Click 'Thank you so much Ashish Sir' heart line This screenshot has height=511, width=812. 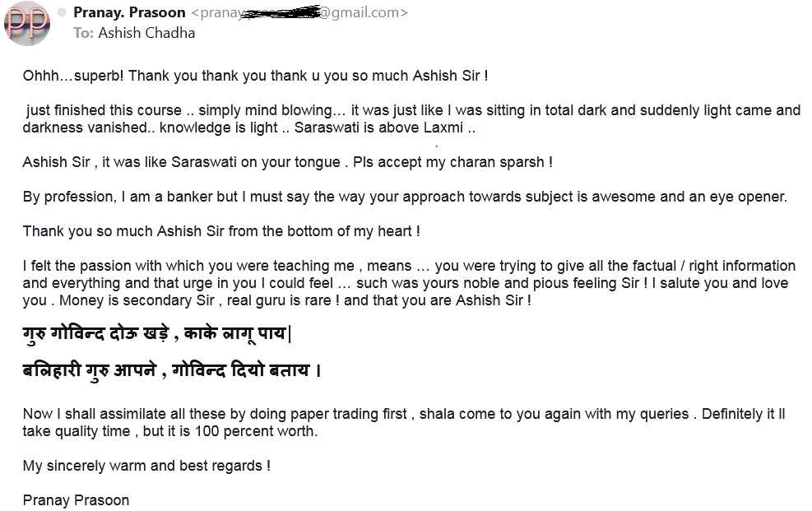(221, 231)
